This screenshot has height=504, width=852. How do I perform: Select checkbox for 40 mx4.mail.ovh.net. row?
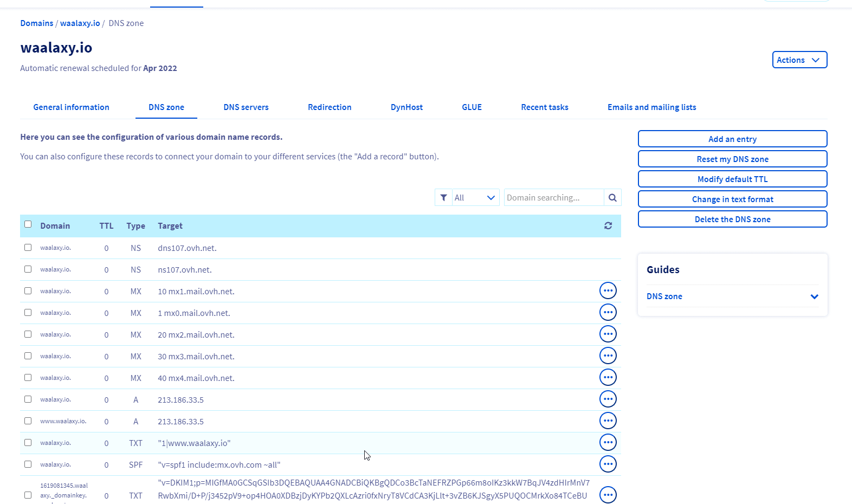[28, 378]
